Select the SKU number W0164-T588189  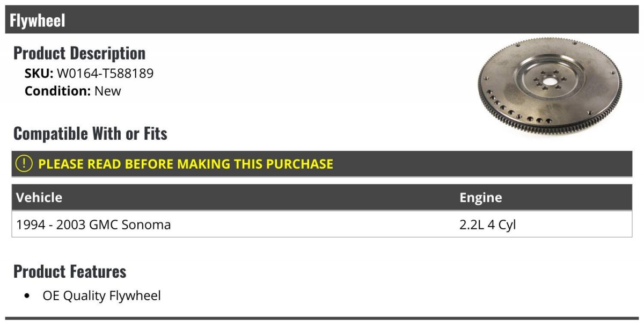click(105, 74)
